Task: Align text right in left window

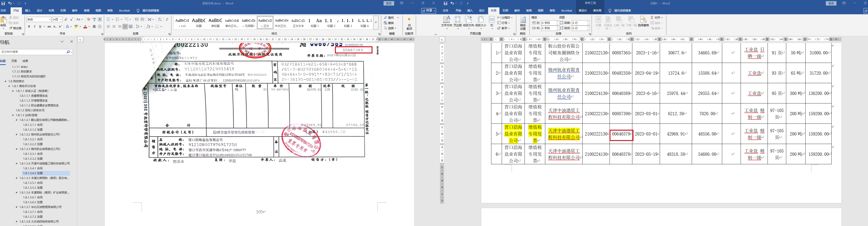Action: (120, 26)
